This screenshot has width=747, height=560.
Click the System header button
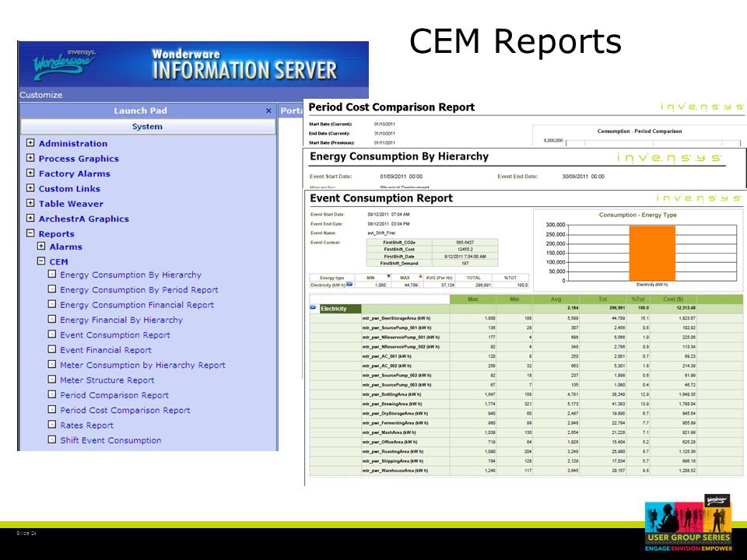[148, 127]
